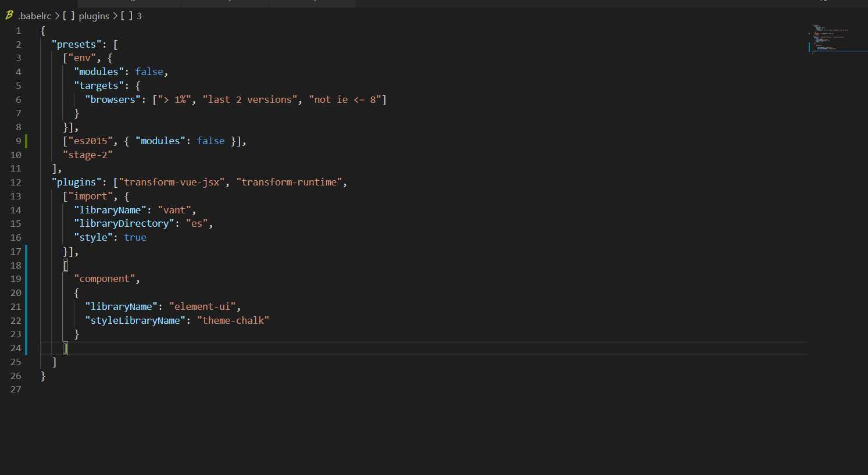Select line number 12 in gutter
The image size is (868, 475).
click(x=16, y=182)
